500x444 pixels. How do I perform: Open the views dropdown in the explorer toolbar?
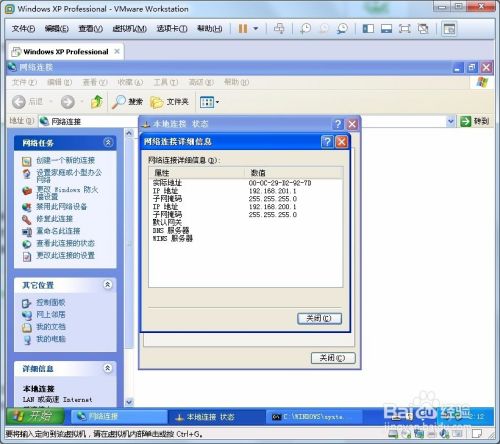tap(209, 102)
